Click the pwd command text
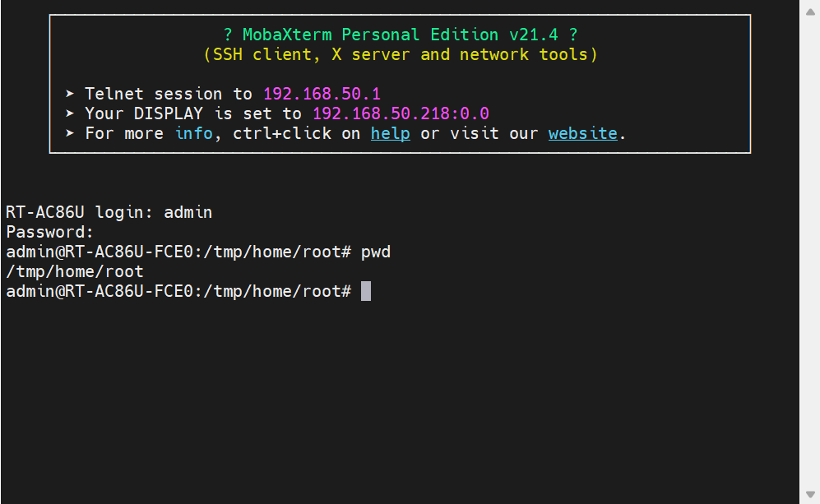Viewport: 820px width, 504px height. point(376,252)
